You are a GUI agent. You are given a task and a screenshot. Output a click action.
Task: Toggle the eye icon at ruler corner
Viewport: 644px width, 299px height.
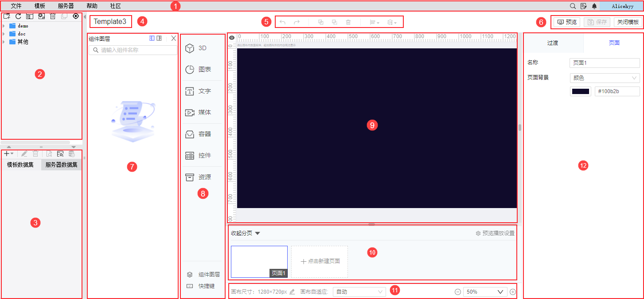click(x=231, y=37)
